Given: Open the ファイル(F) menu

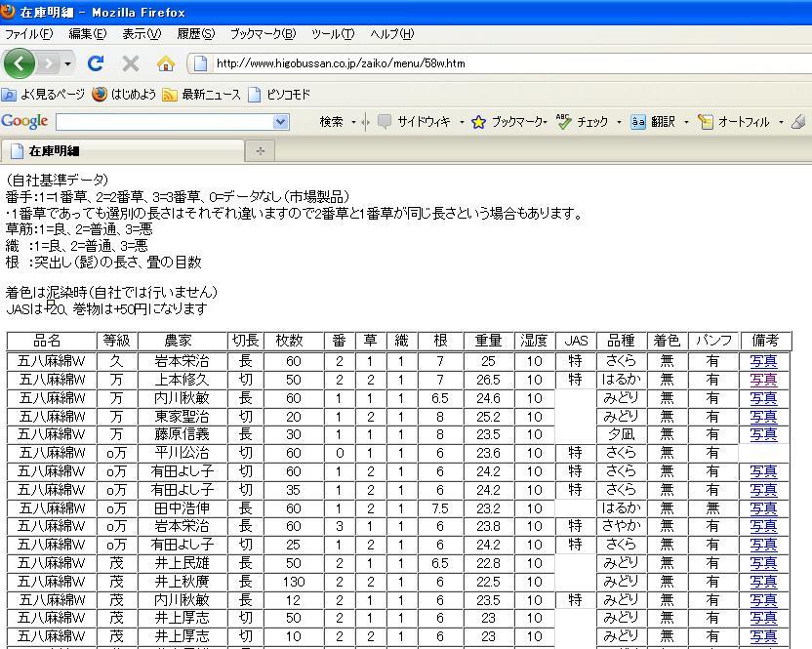Looking at the screenshot, I should (28, 33).
